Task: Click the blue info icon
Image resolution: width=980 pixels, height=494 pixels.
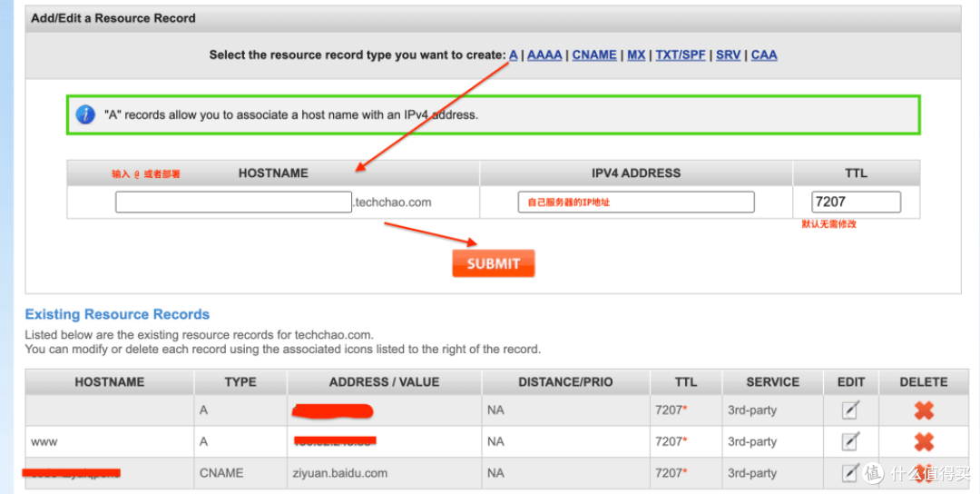Action: [x=85, y=115]
